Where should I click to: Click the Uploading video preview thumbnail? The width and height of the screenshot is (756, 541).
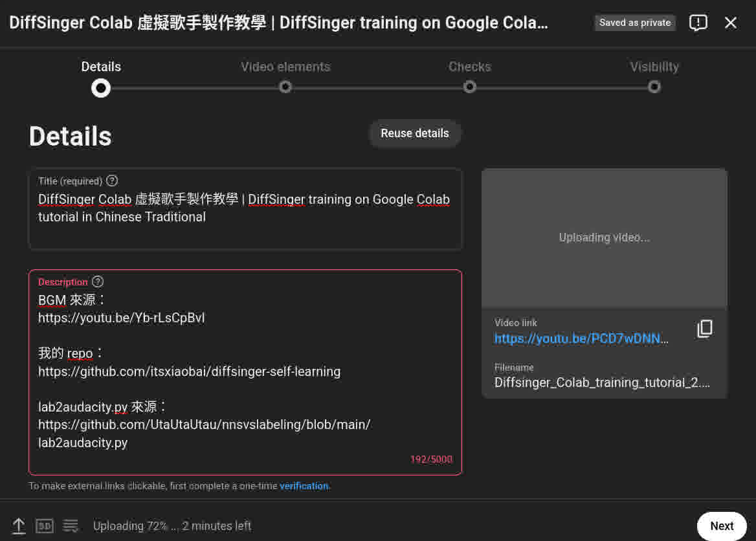click(604, 237)
